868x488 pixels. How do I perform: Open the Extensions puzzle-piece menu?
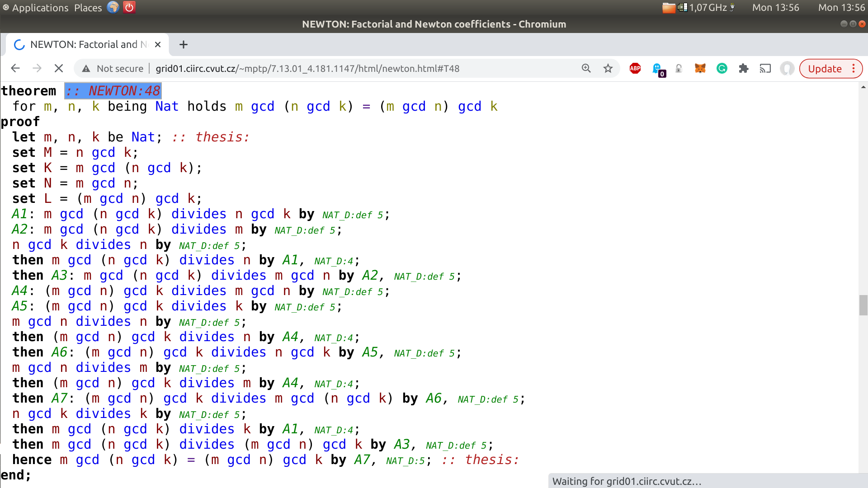(x=744, y=69)
